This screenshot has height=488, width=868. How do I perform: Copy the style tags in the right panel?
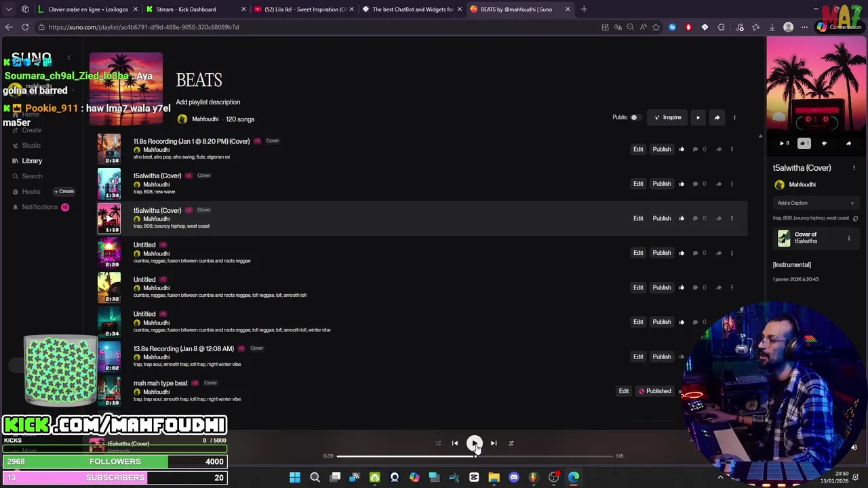point(855,218)
